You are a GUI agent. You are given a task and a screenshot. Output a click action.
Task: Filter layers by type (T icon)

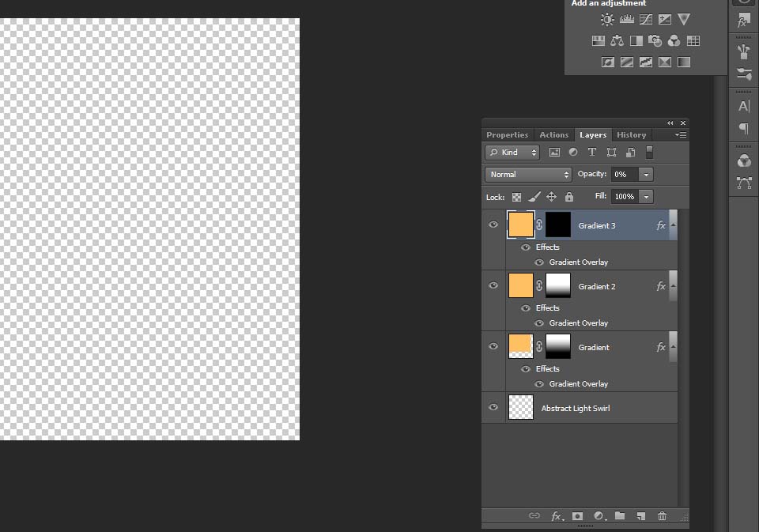click(x=592, y=153)
